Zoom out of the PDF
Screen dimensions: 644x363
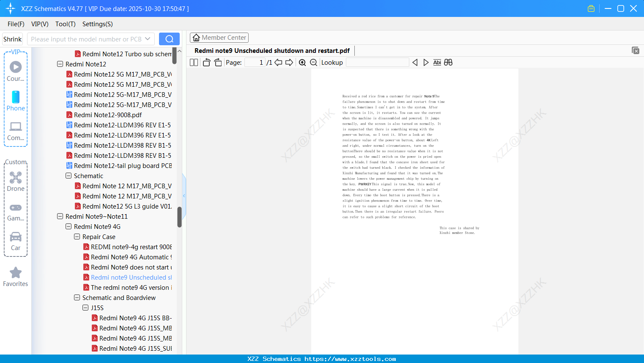[x=314, y=63]
